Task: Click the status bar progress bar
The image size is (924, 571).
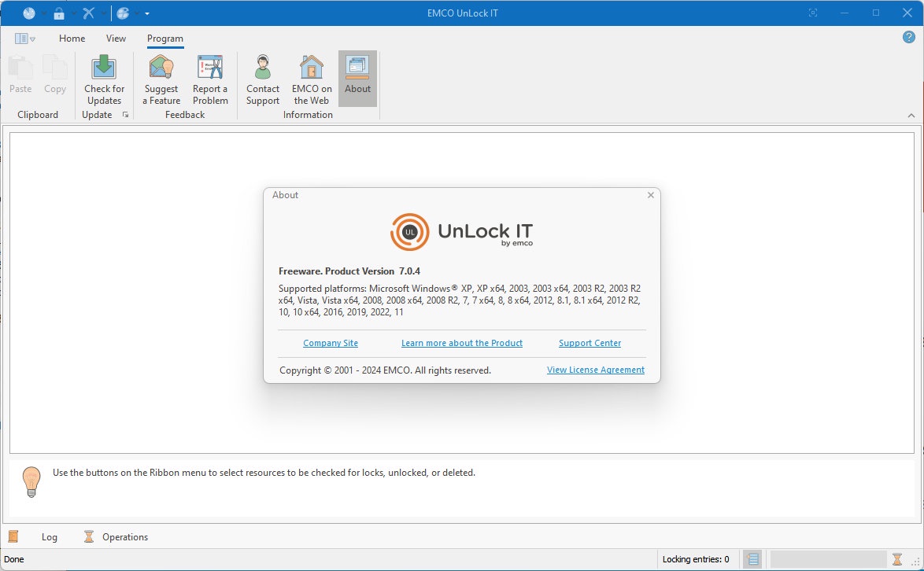Action: tap(828, 558)
